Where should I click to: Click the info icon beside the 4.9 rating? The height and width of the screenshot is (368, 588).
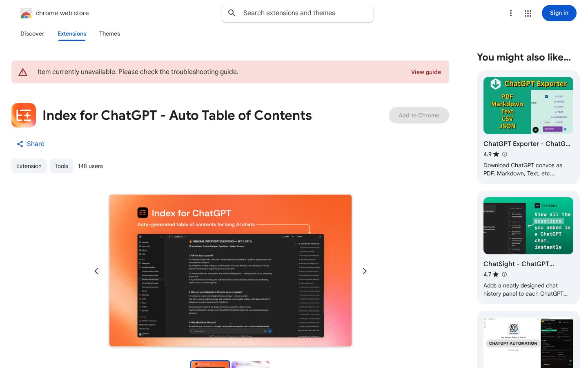505,154
